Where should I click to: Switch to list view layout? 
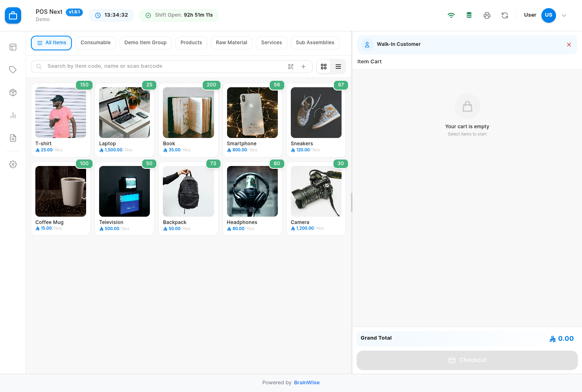[338, 67]
